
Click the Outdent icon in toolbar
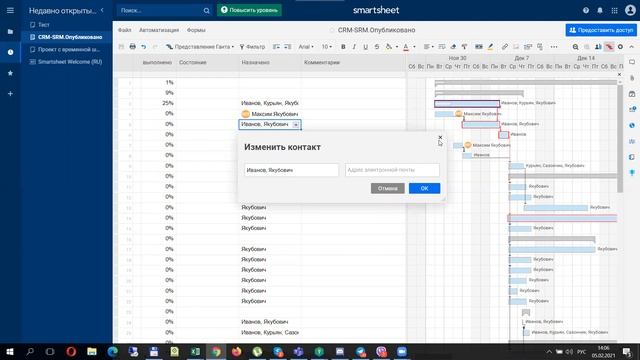276,47
